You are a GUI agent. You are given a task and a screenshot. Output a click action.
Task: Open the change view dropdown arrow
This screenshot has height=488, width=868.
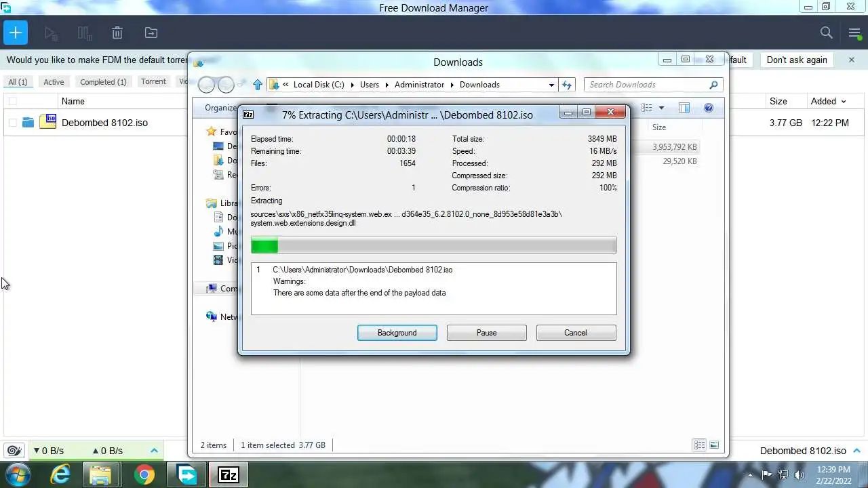pos(661,108)
